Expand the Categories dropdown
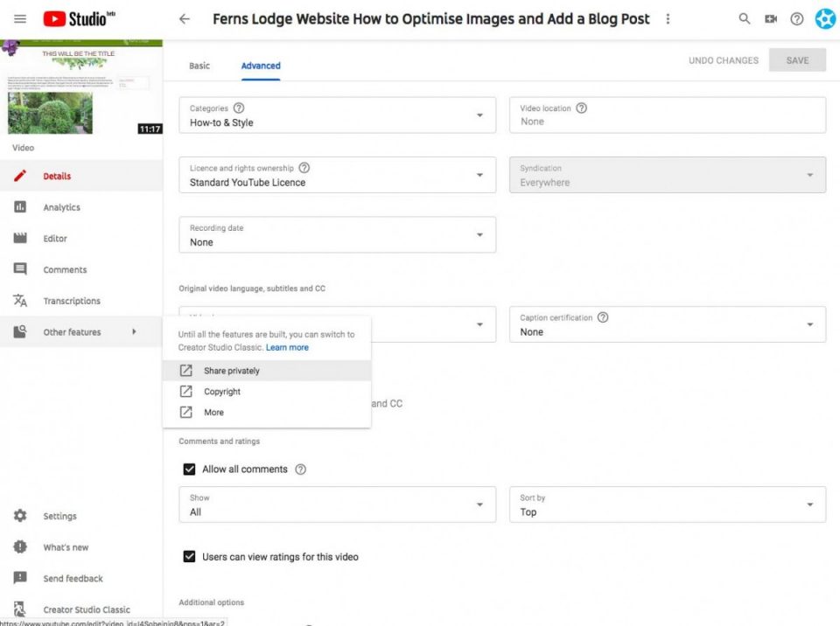The height and width of the screenshot is (626, 840). click(338, 115)
